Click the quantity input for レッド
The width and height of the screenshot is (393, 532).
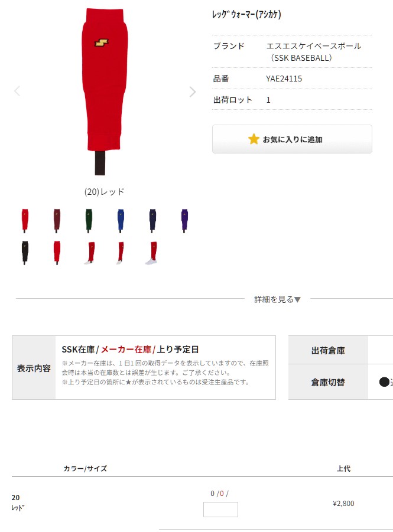click(220, 510)
